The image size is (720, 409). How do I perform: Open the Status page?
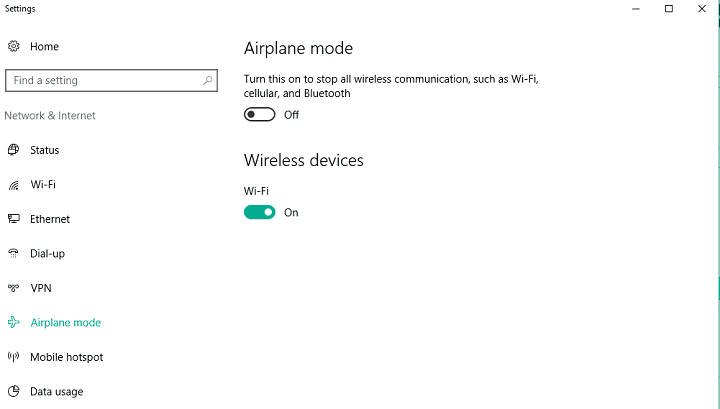click(x=45, y=150)
